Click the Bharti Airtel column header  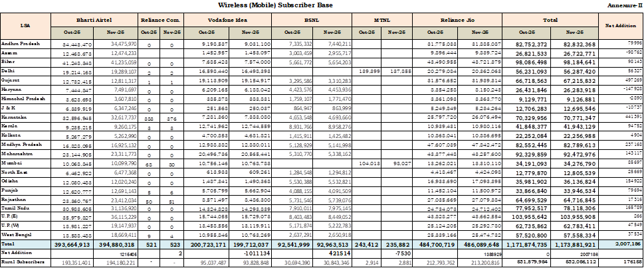tap(94, 21)
